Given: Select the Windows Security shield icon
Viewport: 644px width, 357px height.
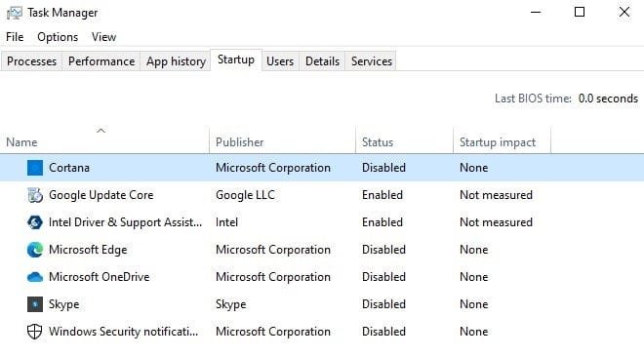Looking at the screenshot, I should click(35, 332).
